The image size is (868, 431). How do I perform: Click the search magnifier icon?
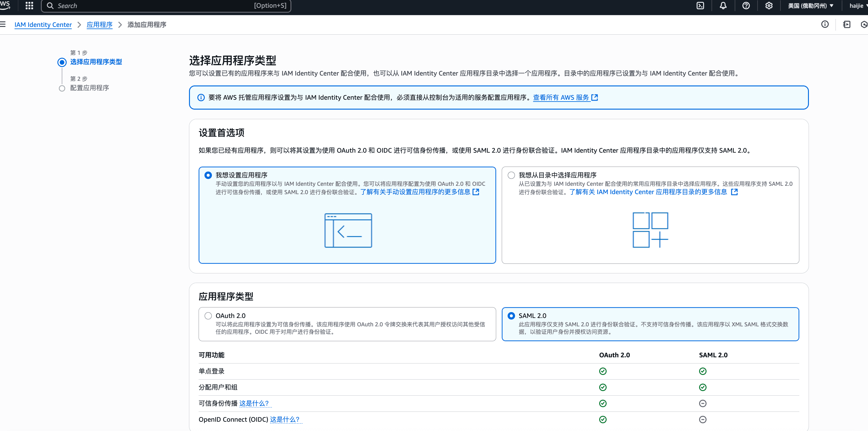point(50,6)
